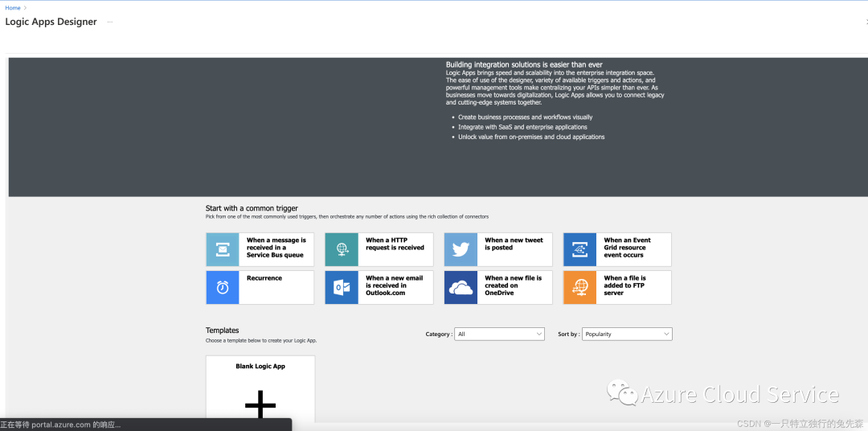The width and height of the screenshot is (868, 431).
Task: Select the 'Recurrence' trigger label
Action: pyautogui.click(x=264, y=278)
